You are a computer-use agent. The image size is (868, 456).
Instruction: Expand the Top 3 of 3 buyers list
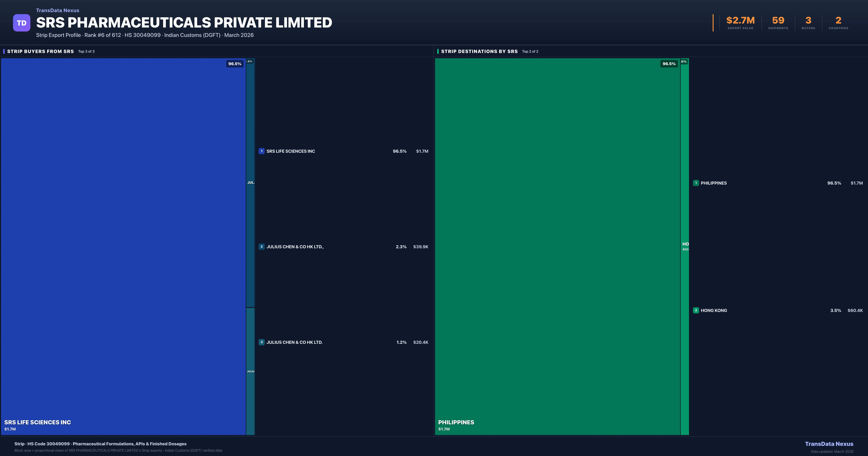coord(86,51)
